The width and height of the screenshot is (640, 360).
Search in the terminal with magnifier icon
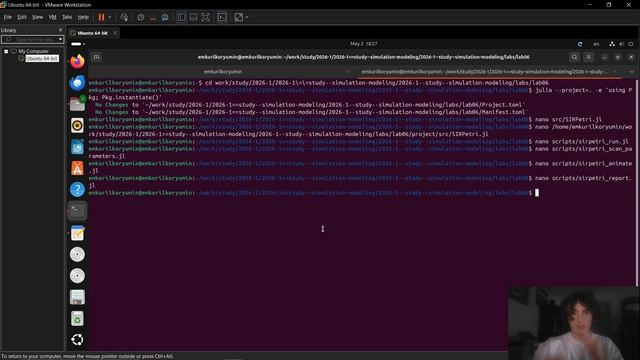(574, 57)
